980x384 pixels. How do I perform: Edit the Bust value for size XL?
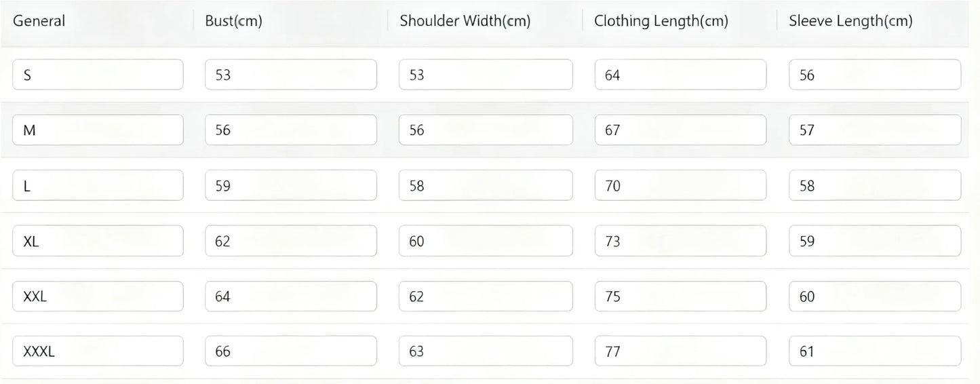pos(290,241)
